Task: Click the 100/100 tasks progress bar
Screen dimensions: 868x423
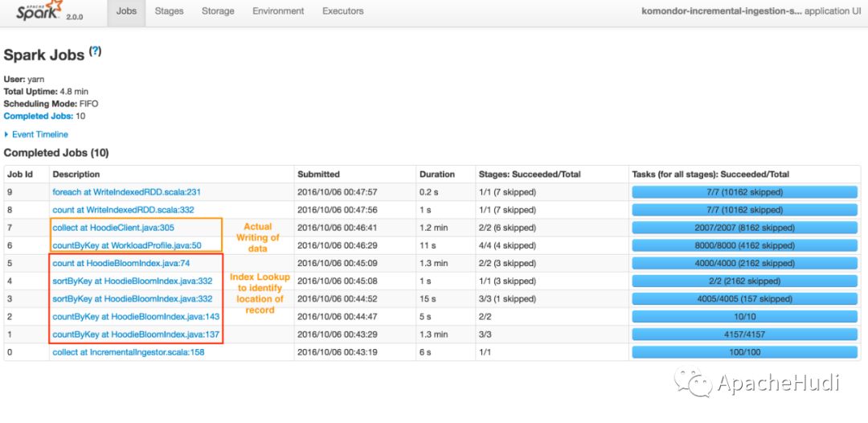Action: click(744, 352)
